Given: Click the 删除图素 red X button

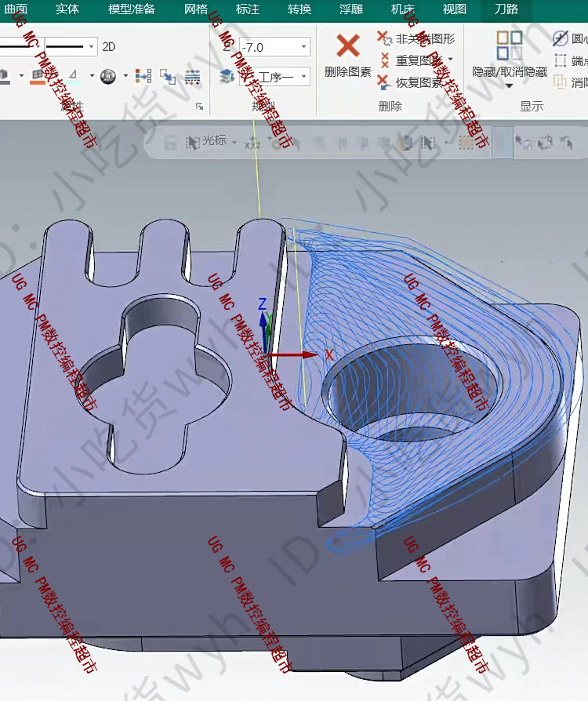Looking at the screenshot, I should click(x=348, y=56).
